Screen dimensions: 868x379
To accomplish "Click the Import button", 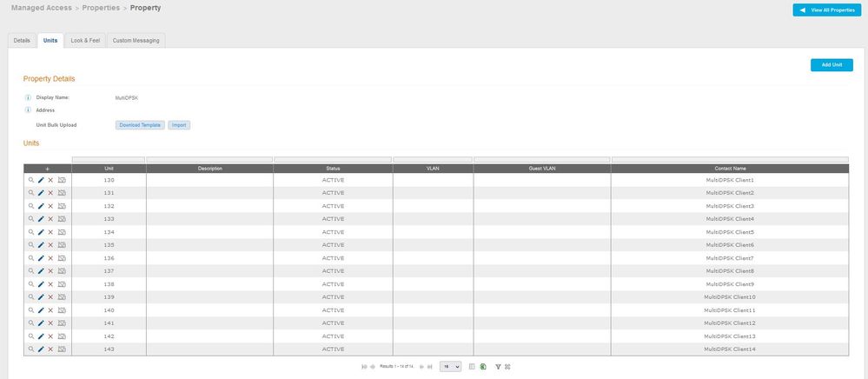I will pyautogui.click(x=178, y=125).
